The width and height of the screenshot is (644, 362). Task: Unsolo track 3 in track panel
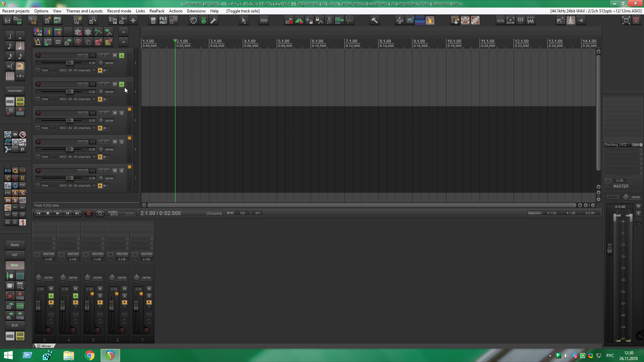(x=121, y=56)
